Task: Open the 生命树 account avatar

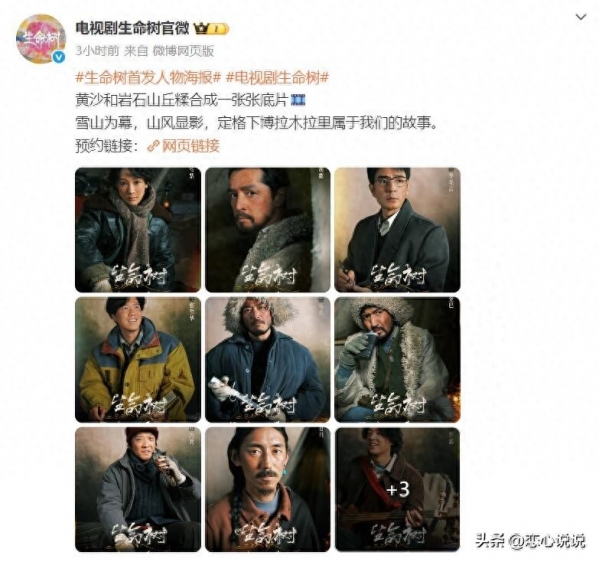Action: (x=41, y=38)
